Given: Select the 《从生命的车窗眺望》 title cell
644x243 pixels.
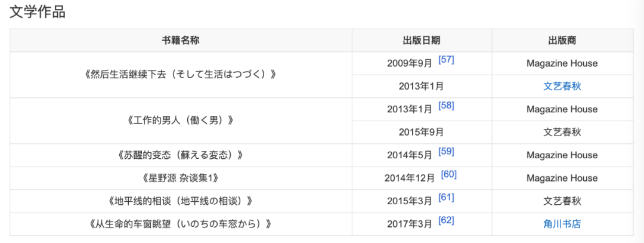Looking at the screenshot, I should click(x=181, y=224).
